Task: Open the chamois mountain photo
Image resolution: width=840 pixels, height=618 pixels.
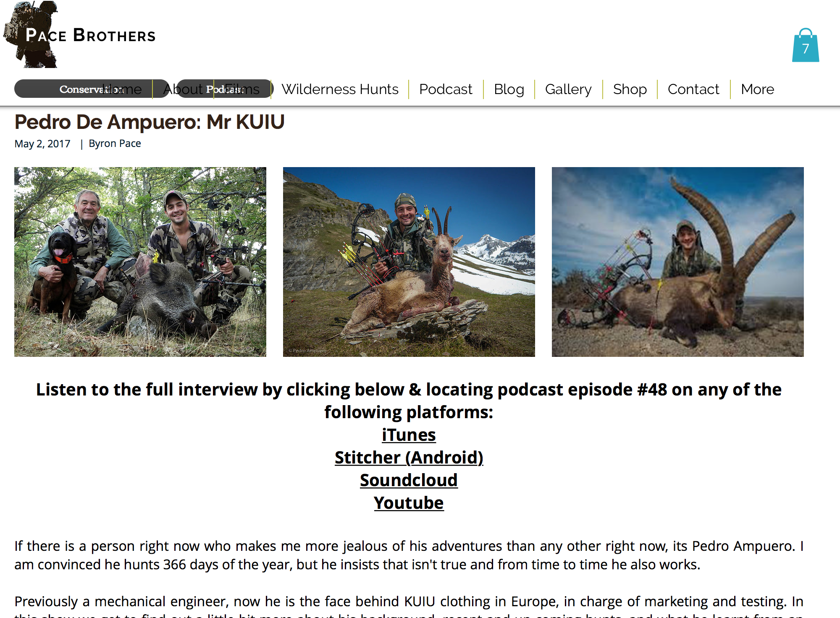Action: tap(409, 262)
